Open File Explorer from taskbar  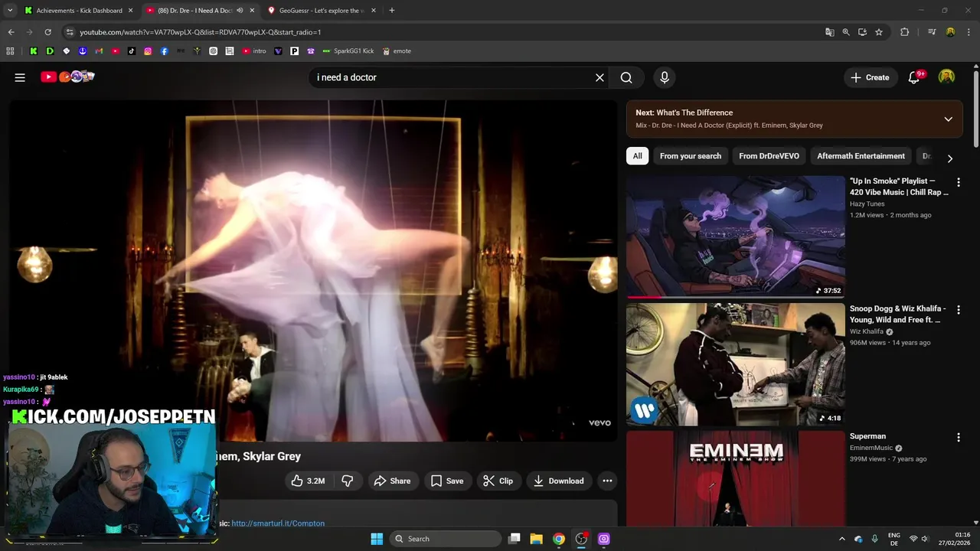537,539
